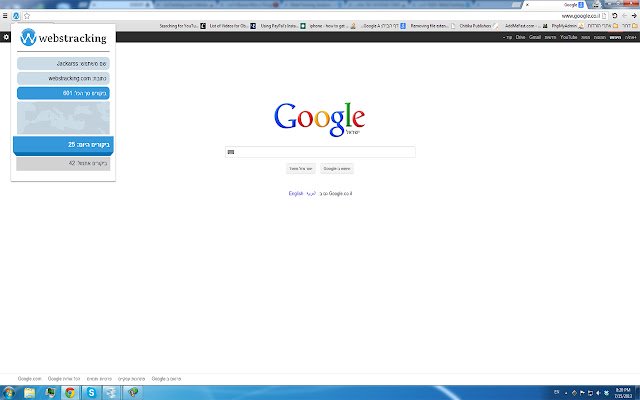The width and height of the screenshot is (640, 400).
Task: Switch Google to English language
Action: click(296, 193)
